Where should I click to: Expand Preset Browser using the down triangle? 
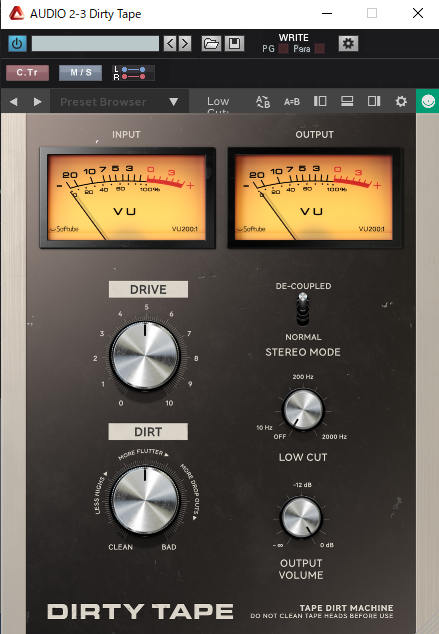pos(173,101)
